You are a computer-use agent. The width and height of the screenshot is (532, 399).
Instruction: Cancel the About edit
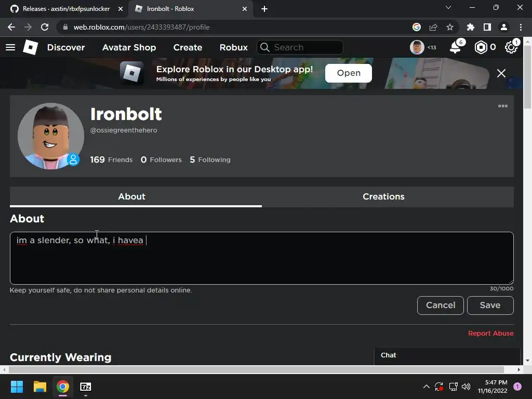441,305
